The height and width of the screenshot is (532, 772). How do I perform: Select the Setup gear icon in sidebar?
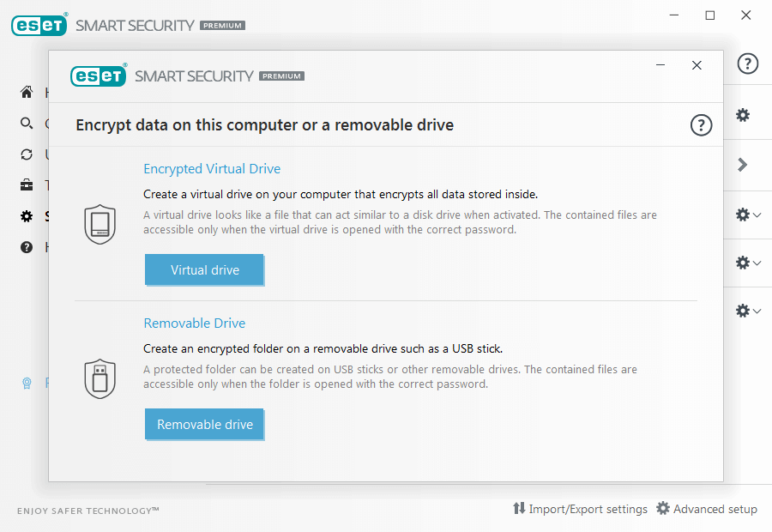coord(26,215)
